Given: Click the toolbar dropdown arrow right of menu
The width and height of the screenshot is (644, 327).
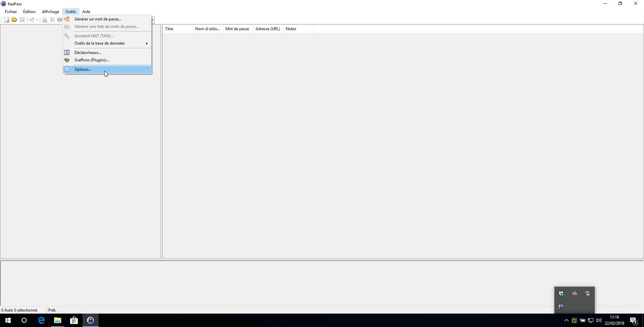Looking at the screenshot, I should tap(153, 20).
